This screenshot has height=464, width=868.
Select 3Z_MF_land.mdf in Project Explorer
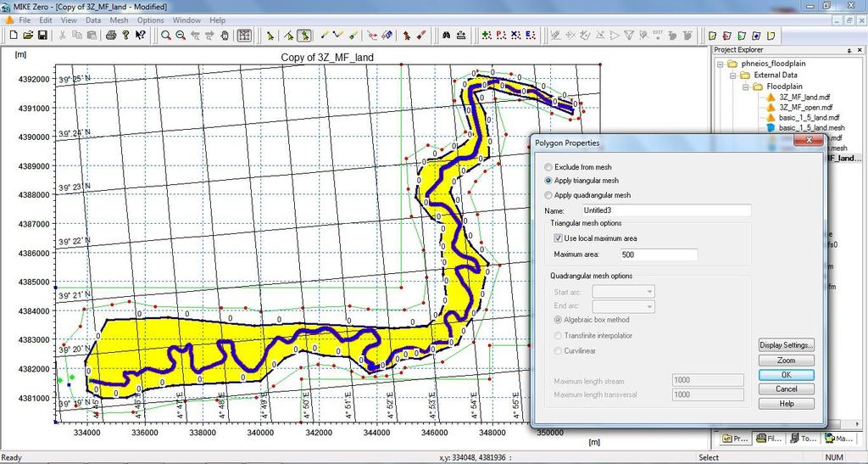(804, 97)
